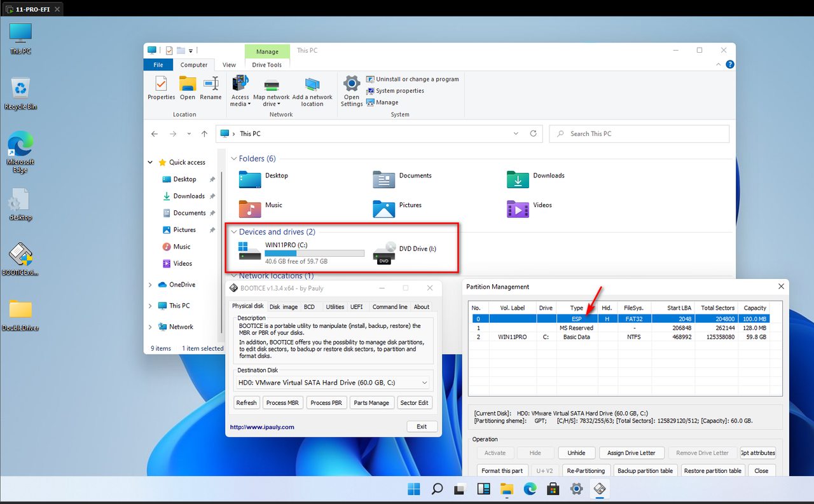Click the Process PBR button
The height and width of the screenshot is (504, 814).
327,402
